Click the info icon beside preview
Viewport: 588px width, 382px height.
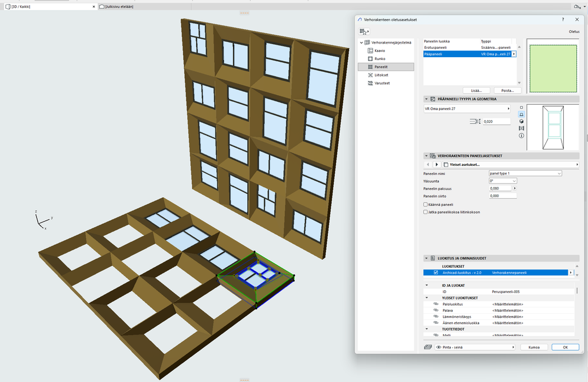click(521, 136)
